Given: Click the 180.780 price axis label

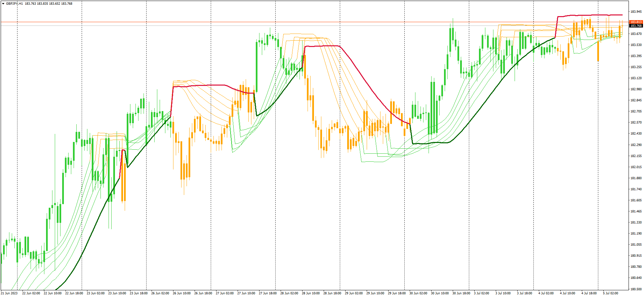Looking at the screenshot, I should tap(636, 267).
